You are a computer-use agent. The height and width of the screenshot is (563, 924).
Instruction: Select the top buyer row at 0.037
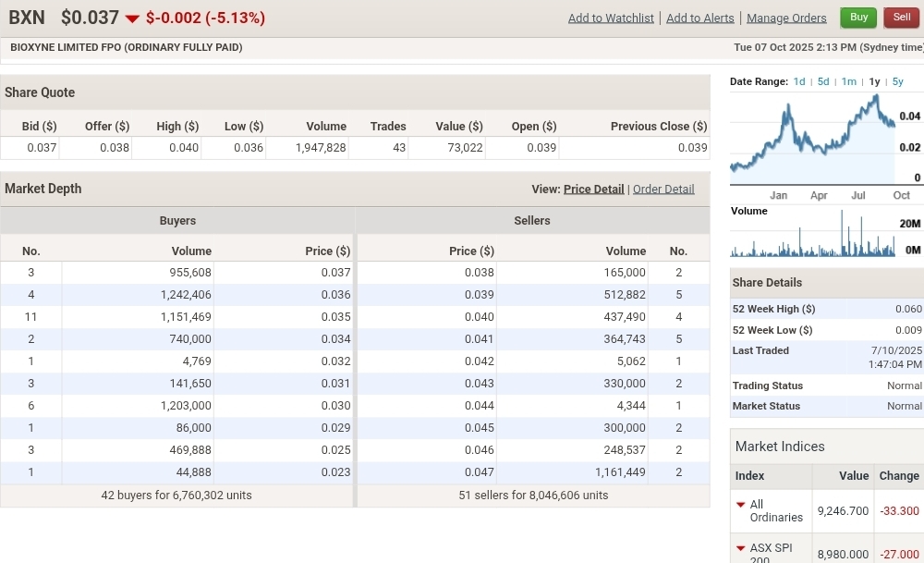pos(176,273)
